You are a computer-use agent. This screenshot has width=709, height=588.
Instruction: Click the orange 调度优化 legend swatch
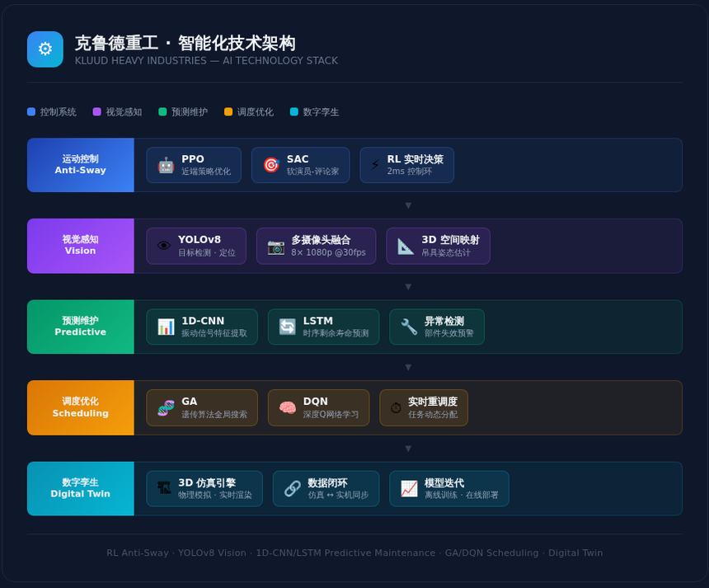point(228,111)
